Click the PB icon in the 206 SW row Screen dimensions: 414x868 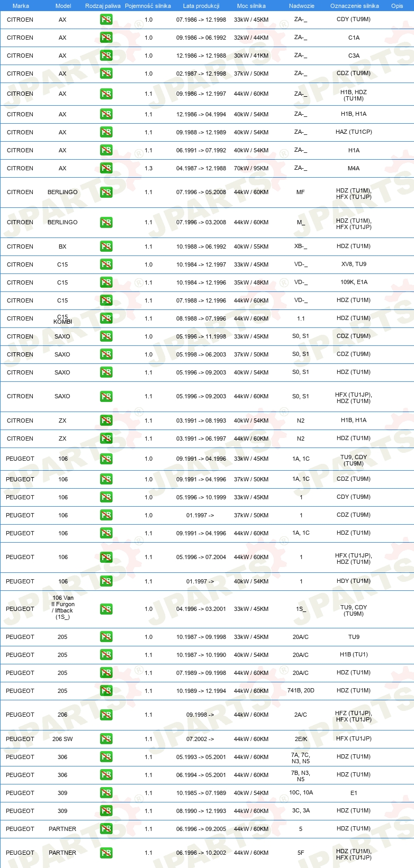(106, 739)
